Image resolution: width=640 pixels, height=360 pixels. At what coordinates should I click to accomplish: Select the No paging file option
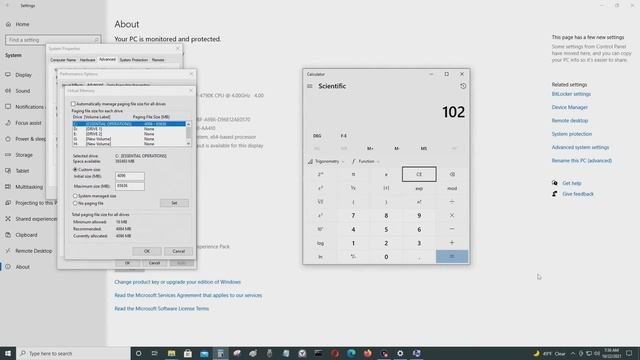75,203
